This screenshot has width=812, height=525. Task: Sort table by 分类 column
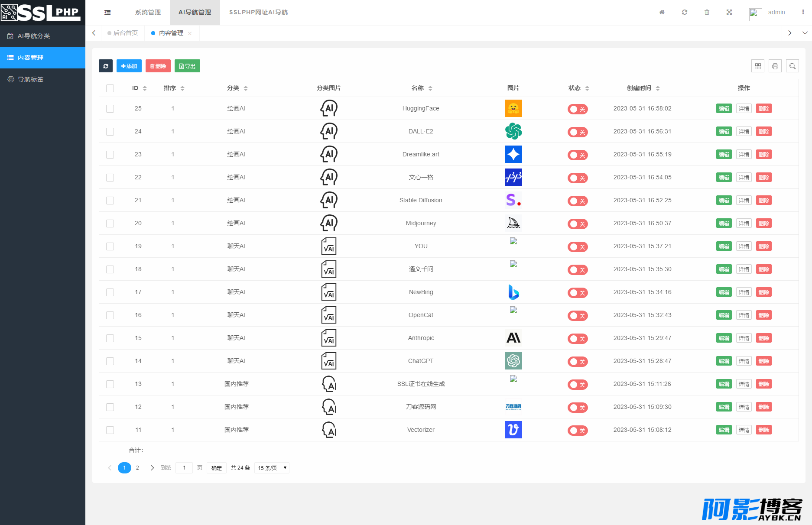pos(246,88)
